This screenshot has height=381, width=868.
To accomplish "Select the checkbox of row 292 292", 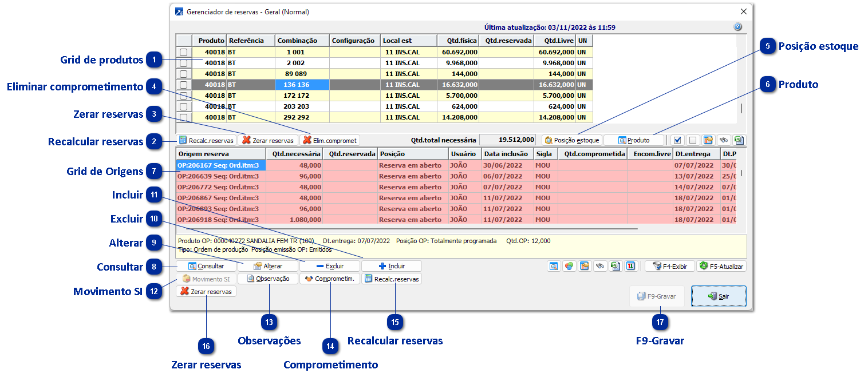I will point(184,117).
